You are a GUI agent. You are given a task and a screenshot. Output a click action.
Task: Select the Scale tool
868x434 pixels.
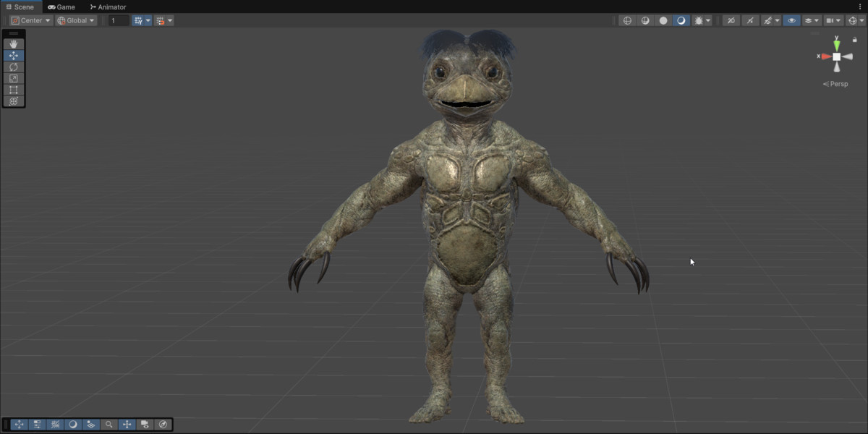pos(14,78)
